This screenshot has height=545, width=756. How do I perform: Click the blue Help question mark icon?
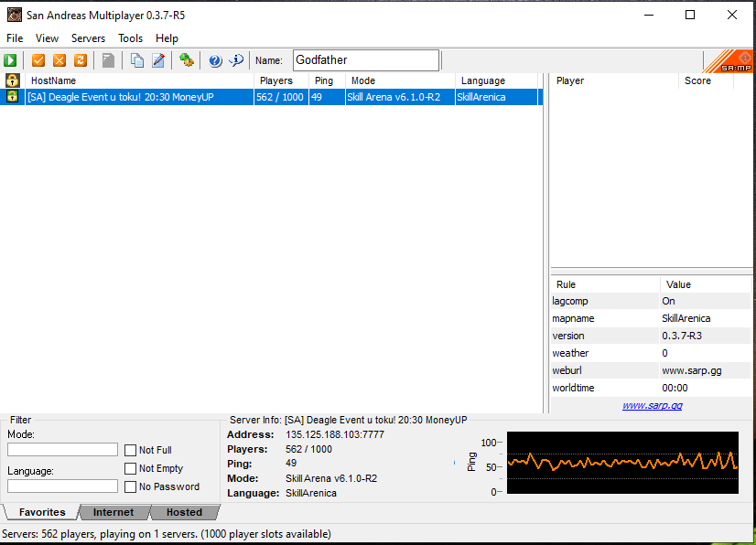(215, 60)
